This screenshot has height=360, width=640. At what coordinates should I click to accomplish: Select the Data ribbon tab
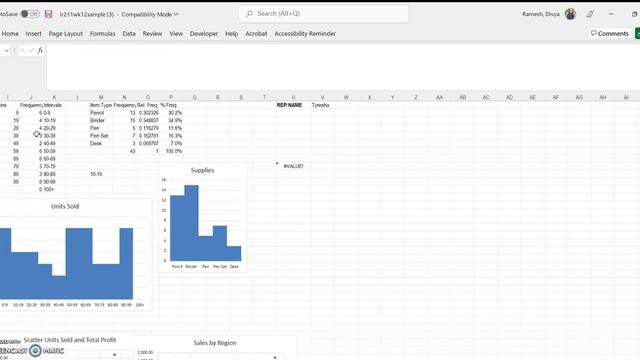(x=129, y=33)
